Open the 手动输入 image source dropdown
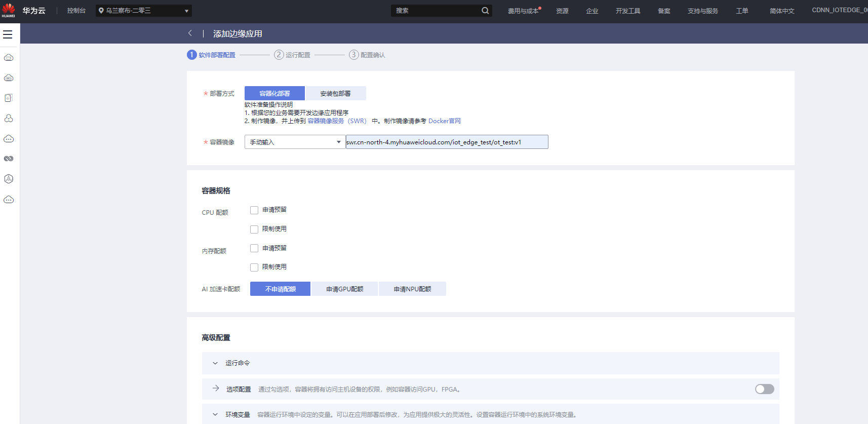 click(x=295, y=142)
